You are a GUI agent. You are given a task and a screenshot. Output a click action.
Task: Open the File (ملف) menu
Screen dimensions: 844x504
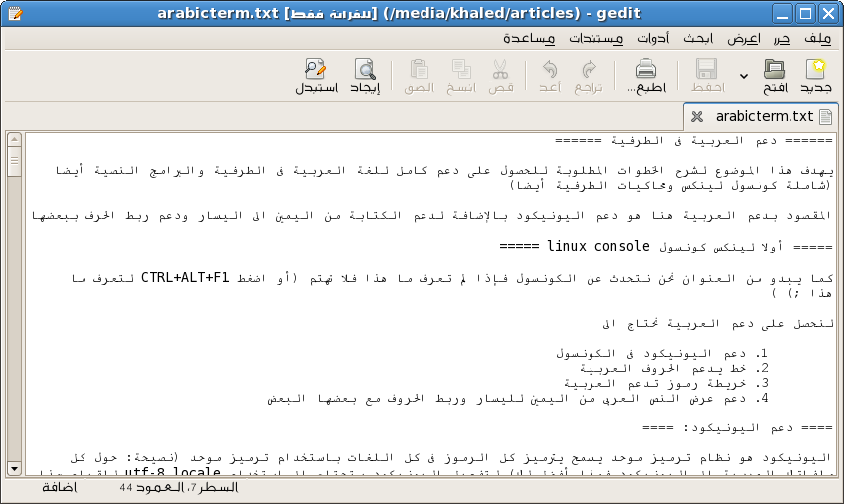tap(819, 39)
